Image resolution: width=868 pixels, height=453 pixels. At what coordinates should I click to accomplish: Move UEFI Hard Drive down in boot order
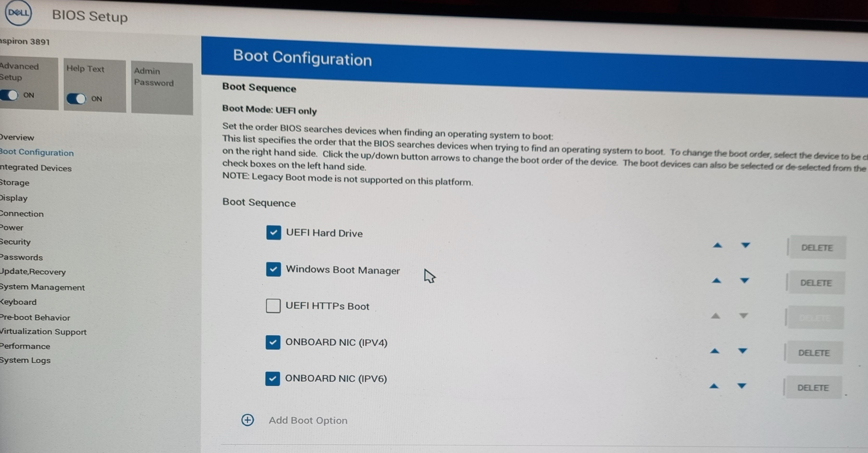745,245
